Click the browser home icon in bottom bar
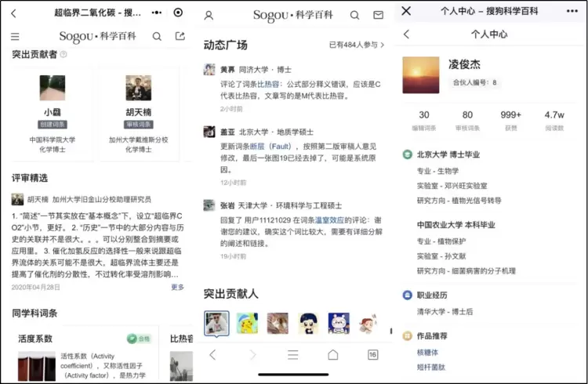Viewport: 588px width, 384px height. click(333, 355)
